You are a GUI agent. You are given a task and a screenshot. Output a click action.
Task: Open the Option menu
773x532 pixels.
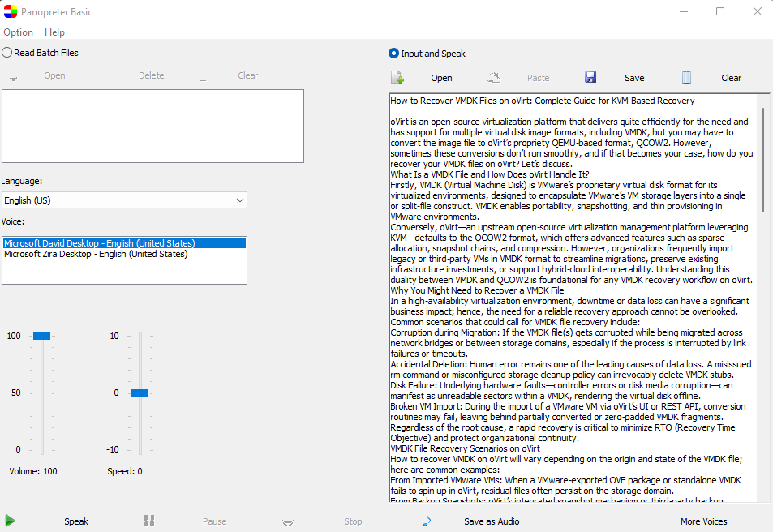click(18, 32)
